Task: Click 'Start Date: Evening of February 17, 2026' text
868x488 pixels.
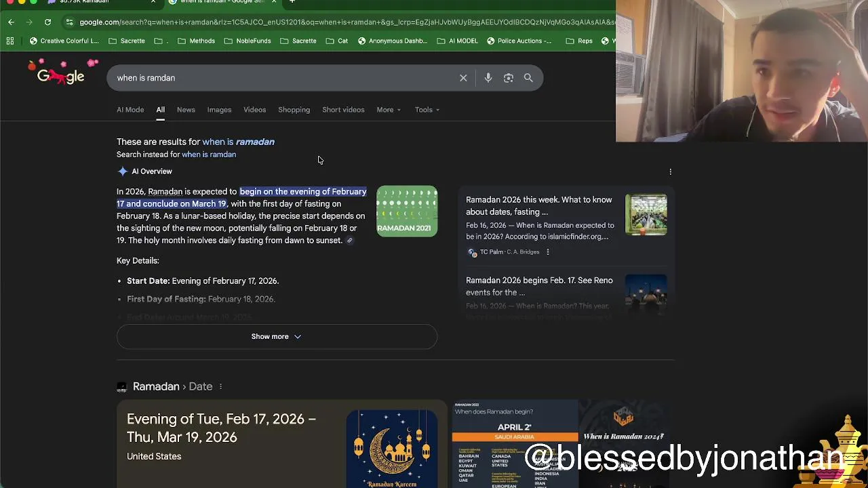Action: 203,281
